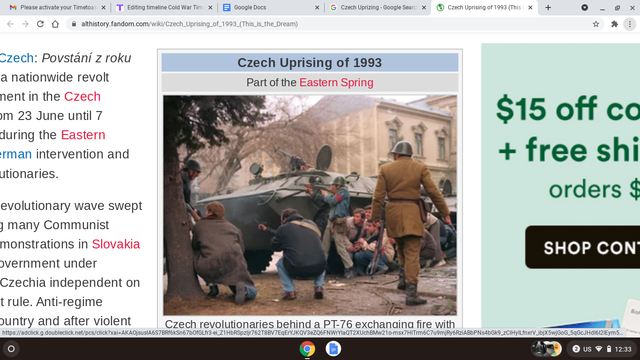This screenshot has width=640, height=360.
Task: Bookmark this page with the star icon
Action: click(596, 24)
